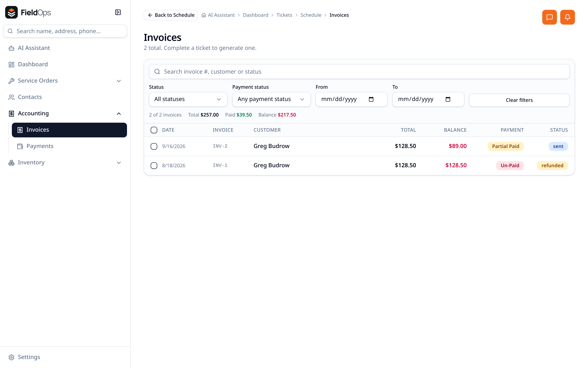Open Payments in the sidebar

coord(69,146)
